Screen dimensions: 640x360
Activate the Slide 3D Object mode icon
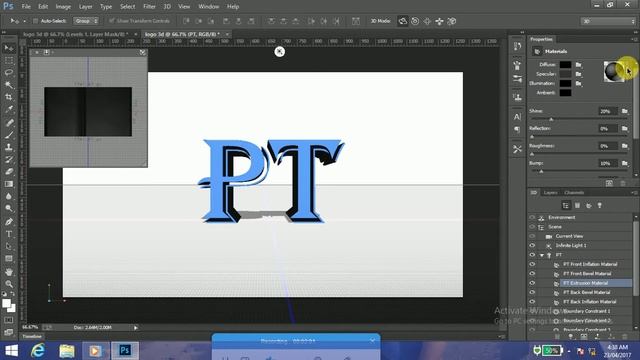point(439,21)
